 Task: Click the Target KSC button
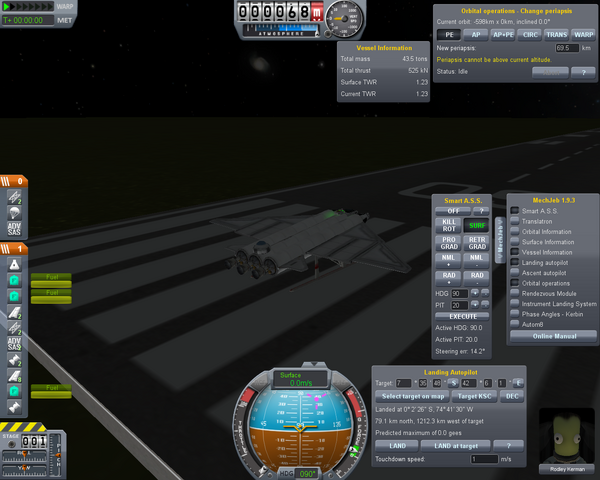474,397
